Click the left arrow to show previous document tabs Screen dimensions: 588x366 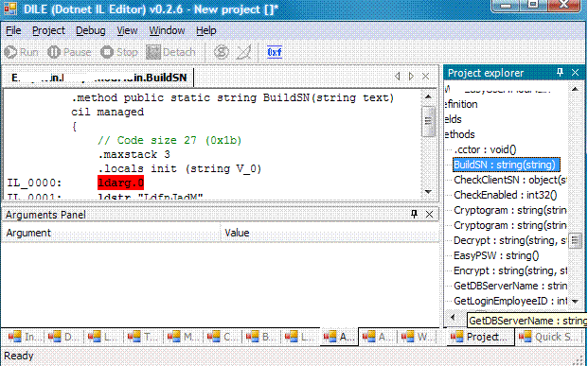point(398,77)
